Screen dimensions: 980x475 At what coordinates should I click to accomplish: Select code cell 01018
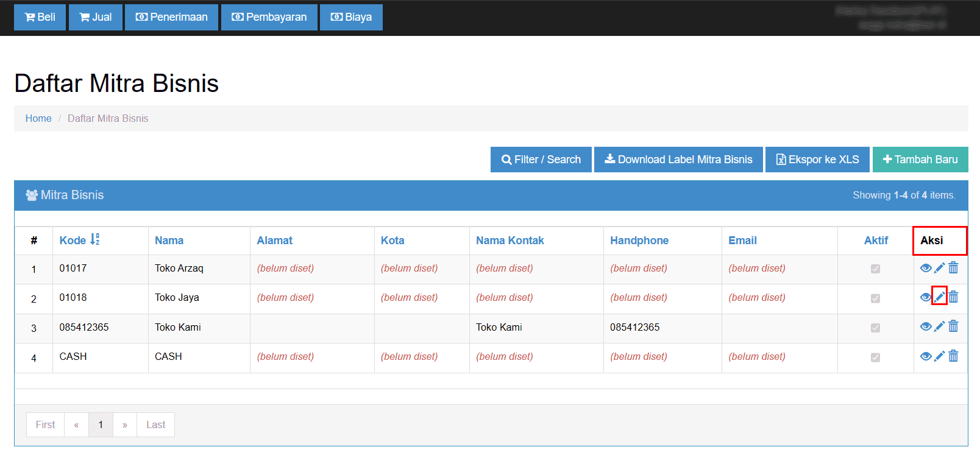(x=73, y=297)
